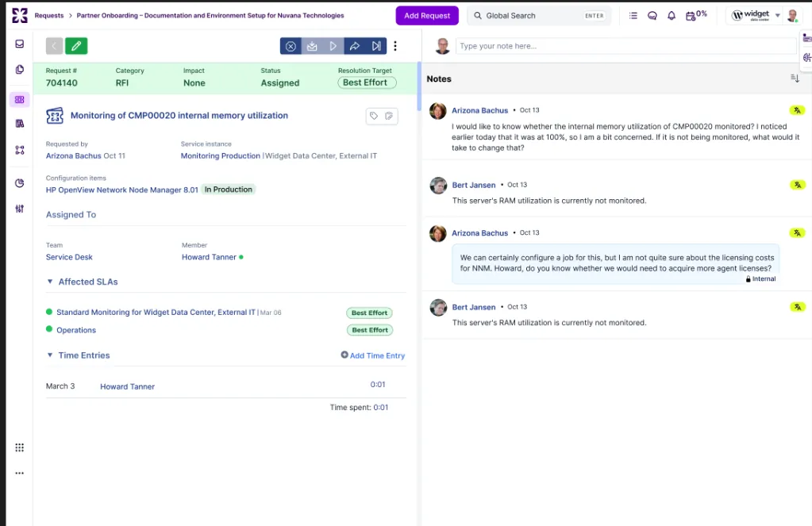Open the calendar 0% indicator
The height and width of the screenshot is (526, 812).
click(x=696, y=15)
